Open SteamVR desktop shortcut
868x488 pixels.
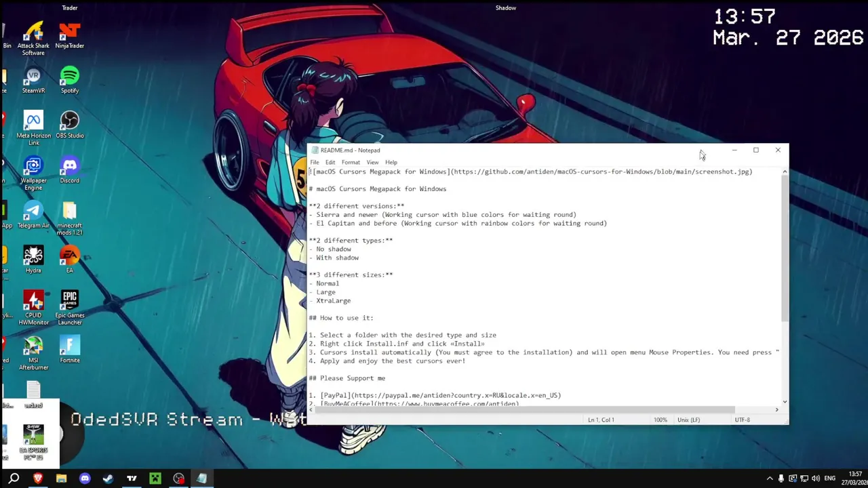pos(33,80)
